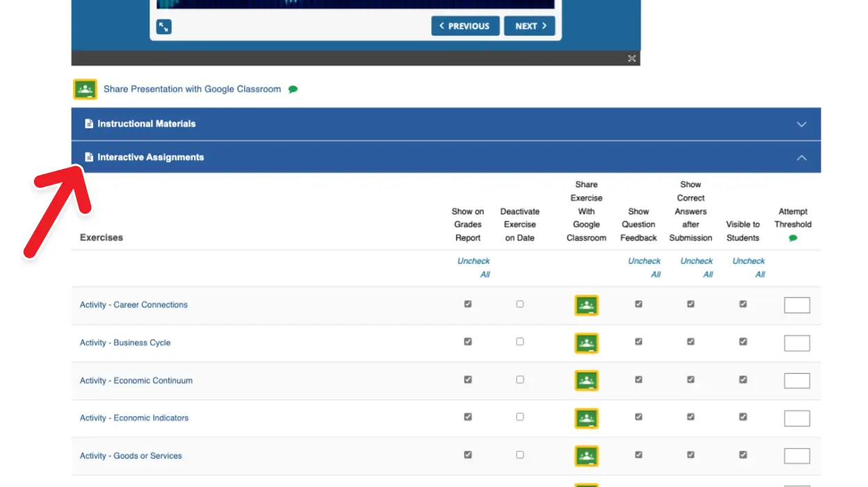This screenshot has width=868, height=487.
Task: Click the Google Classroom icon for Goods or Services
Action: pyautogui.click(x=586, y=456)
